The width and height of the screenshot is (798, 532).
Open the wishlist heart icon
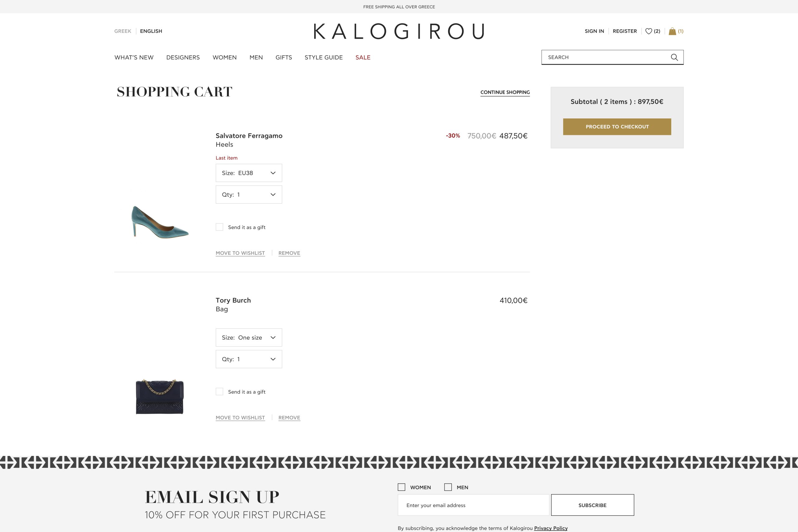click(648, 31)
